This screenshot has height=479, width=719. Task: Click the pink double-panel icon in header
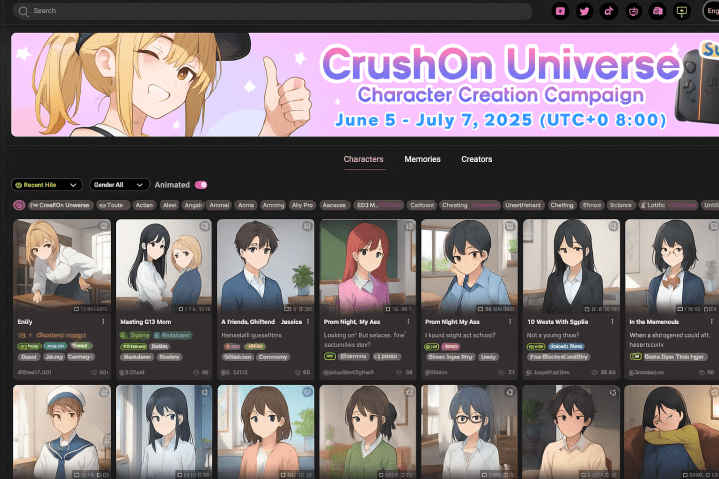pos(658,11)
